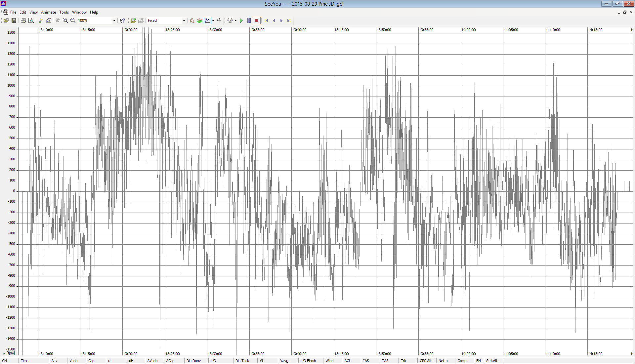Image resolution: width=635 pixels, height=364 pixels.
Task: Switch to the route map view icon
Action: 192,20
